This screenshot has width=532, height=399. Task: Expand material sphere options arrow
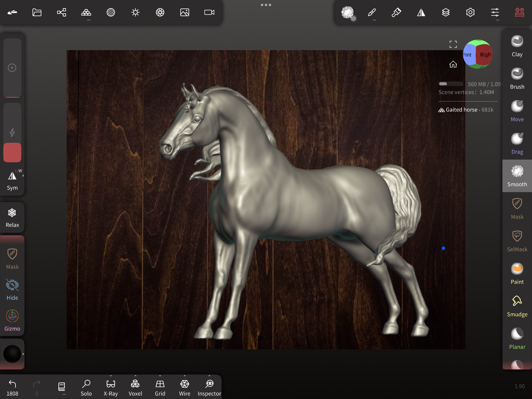pos(23,354)
